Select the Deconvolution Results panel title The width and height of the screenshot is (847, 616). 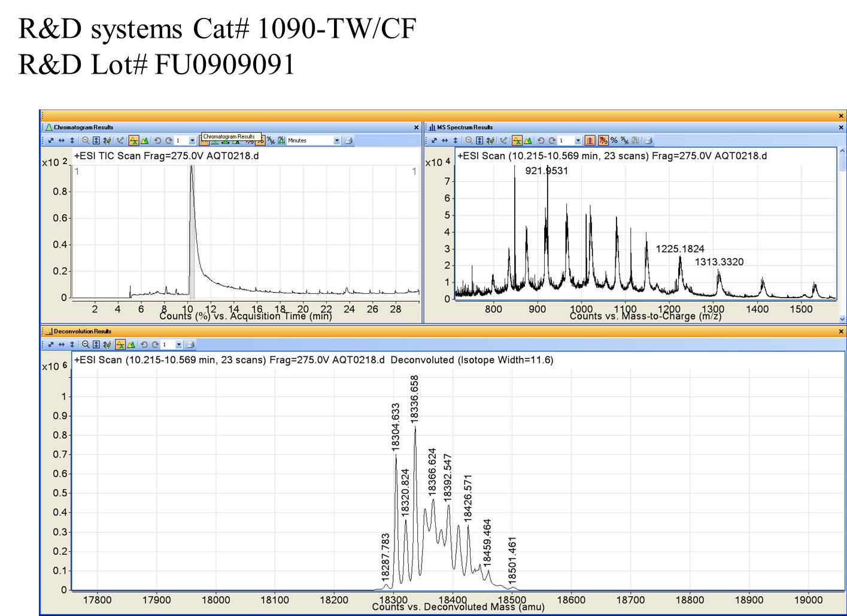82,332
